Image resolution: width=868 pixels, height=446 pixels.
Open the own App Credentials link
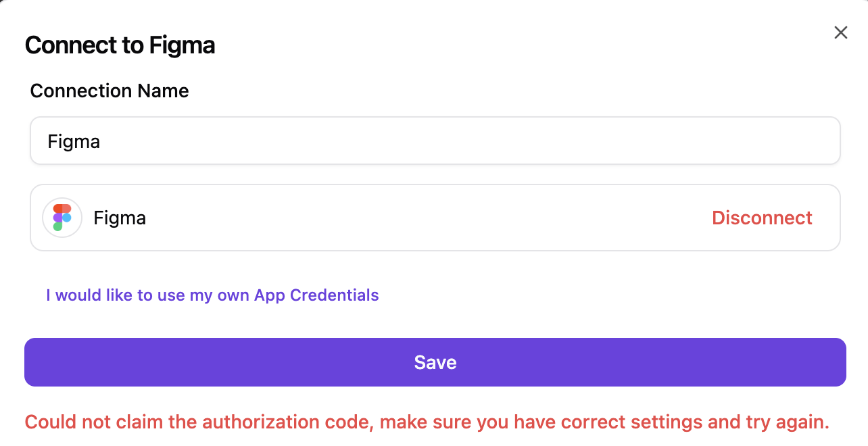[x=212, y=295]
